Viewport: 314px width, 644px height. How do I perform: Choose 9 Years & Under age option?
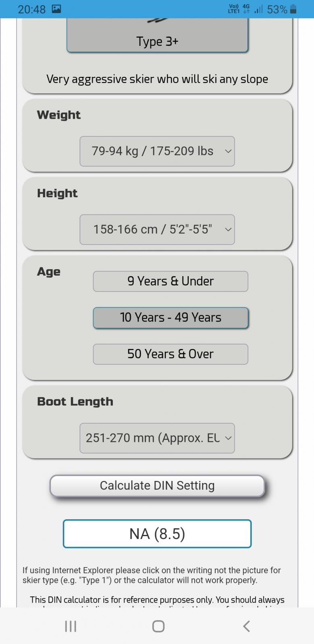tap(171, 281)
